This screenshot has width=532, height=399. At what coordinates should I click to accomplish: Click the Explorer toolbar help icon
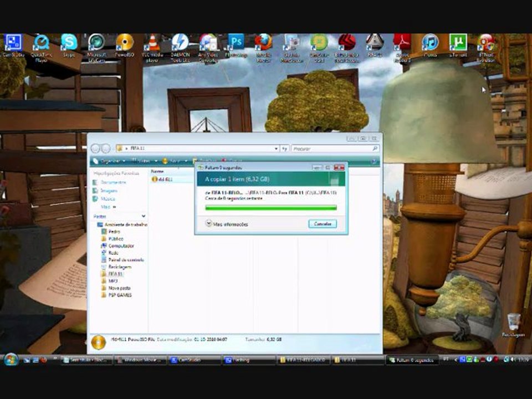(x=374, y=161)
